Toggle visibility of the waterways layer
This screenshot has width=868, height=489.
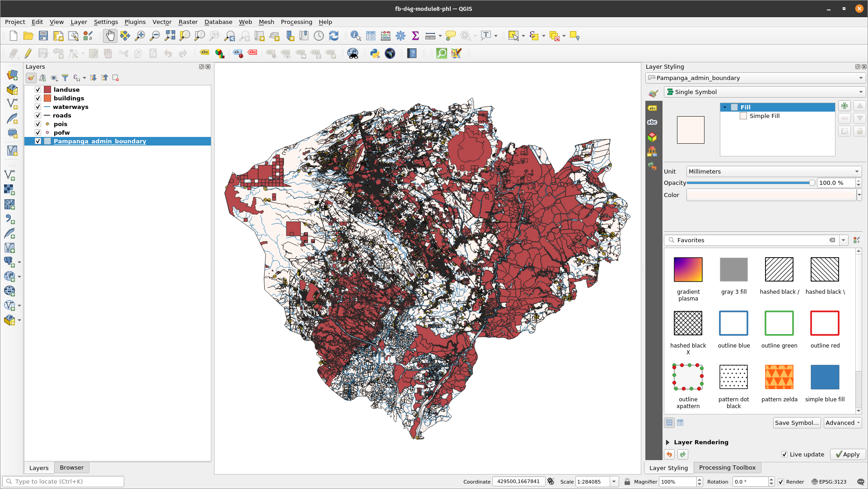point(37,107)
